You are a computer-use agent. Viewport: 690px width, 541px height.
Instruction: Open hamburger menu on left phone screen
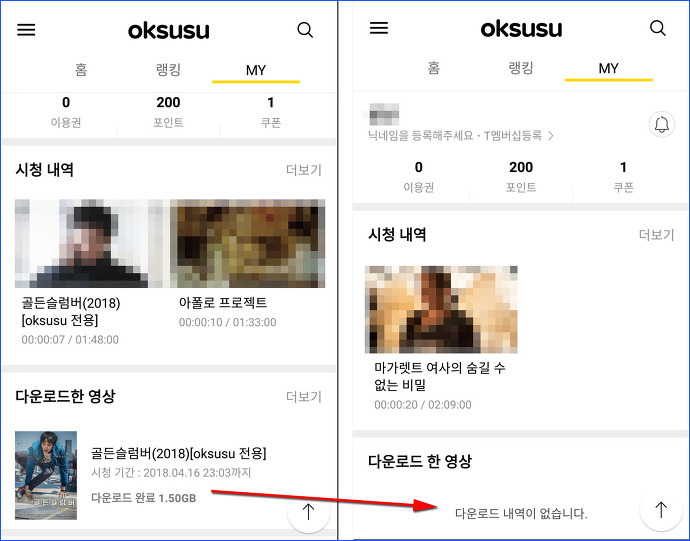pyautogui.click(x=26, y=29)
